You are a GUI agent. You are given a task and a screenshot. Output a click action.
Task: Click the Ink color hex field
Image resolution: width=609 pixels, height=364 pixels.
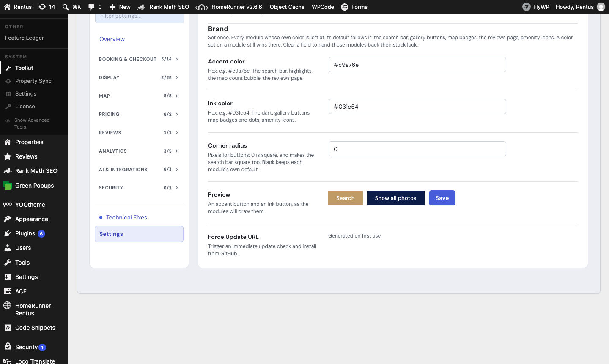tap(417, 107)
